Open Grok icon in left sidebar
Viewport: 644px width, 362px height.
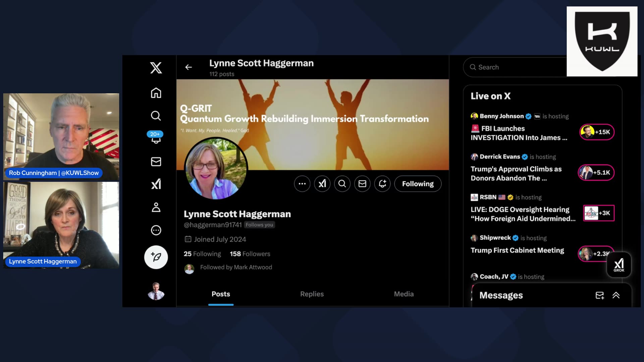156,184
